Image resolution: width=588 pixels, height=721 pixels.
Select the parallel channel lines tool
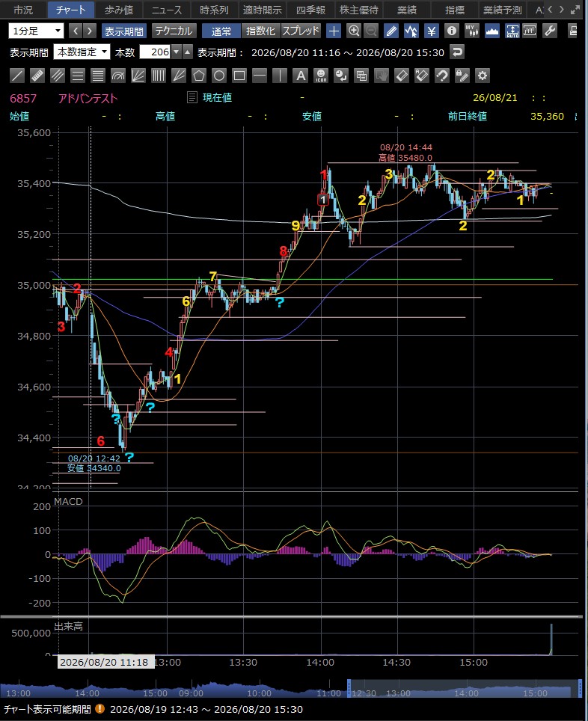[x=58, y=76]
